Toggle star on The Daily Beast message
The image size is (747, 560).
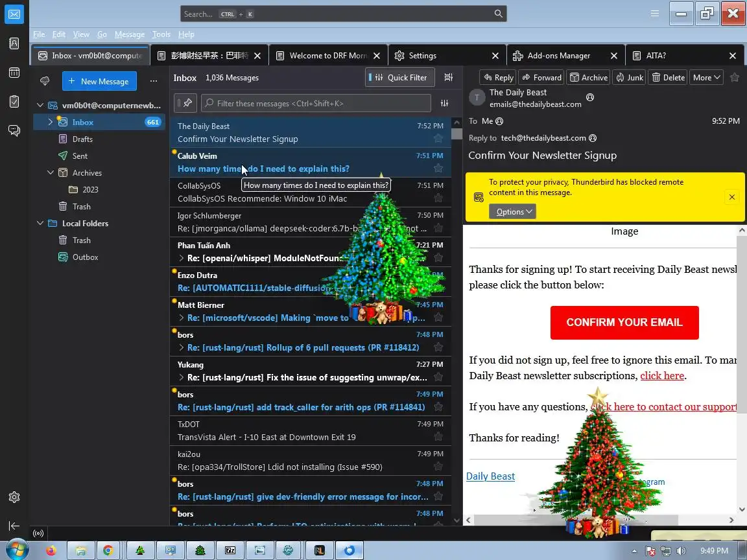[x=438, y=139]
